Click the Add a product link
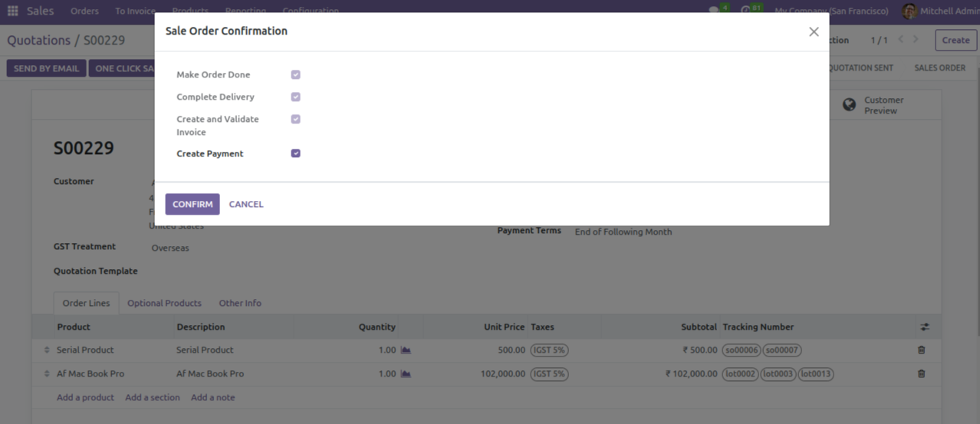The width and height of the screenshot is (980, 424). (85, 398)
